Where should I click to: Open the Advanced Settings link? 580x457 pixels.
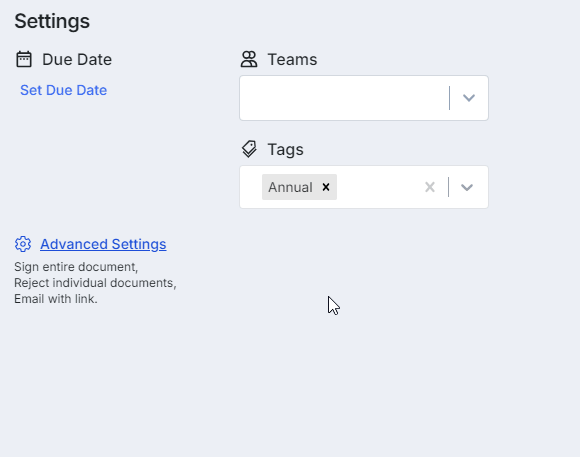[103, 244]
